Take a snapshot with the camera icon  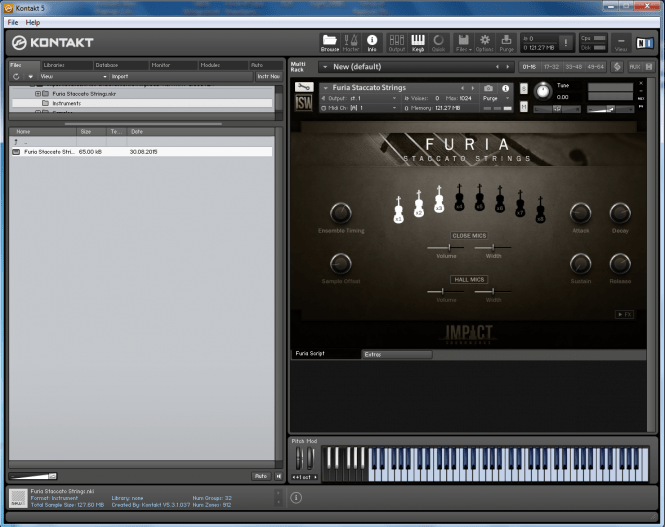(489, 88)
